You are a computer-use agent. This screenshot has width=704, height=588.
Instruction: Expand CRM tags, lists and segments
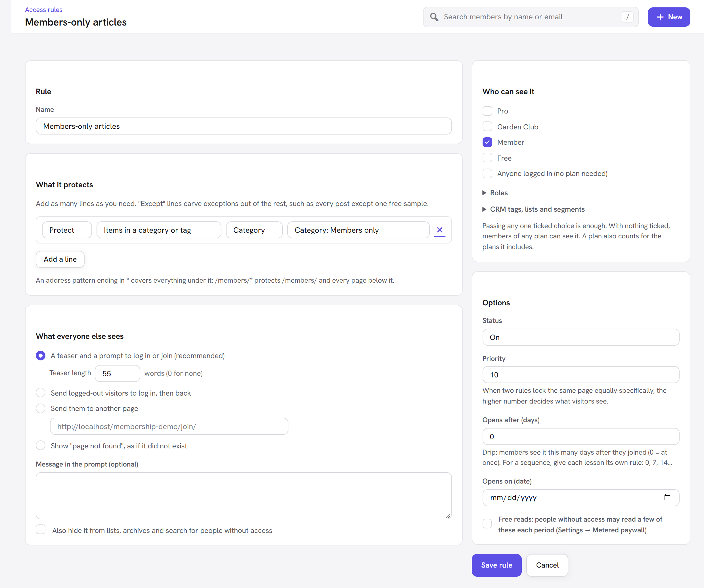click(533, 209)
